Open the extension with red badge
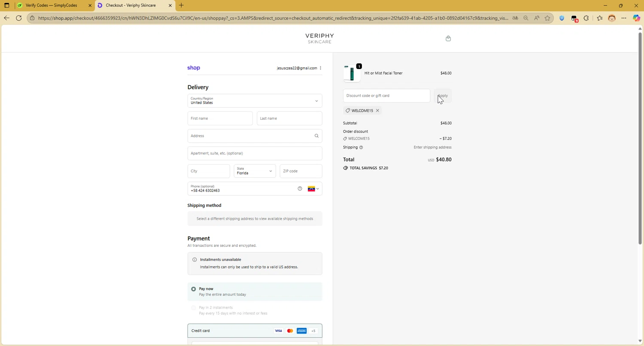The width and height of the screenshot is (644, 346). click(x=574, y=18)
